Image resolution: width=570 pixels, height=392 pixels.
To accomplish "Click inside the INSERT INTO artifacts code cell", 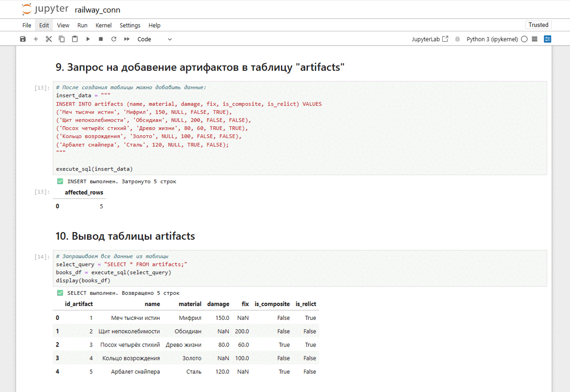I will [x=299, y=128].
